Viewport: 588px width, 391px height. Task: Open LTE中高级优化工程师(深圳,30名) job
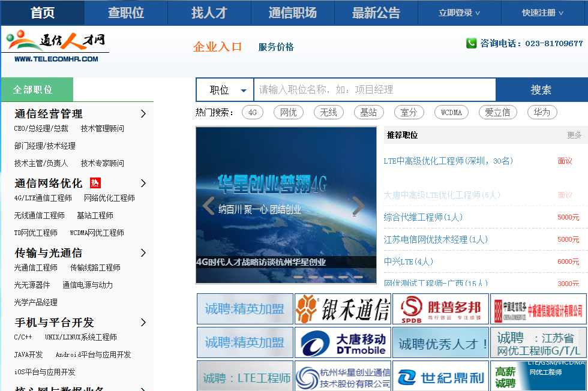(448, 161)
